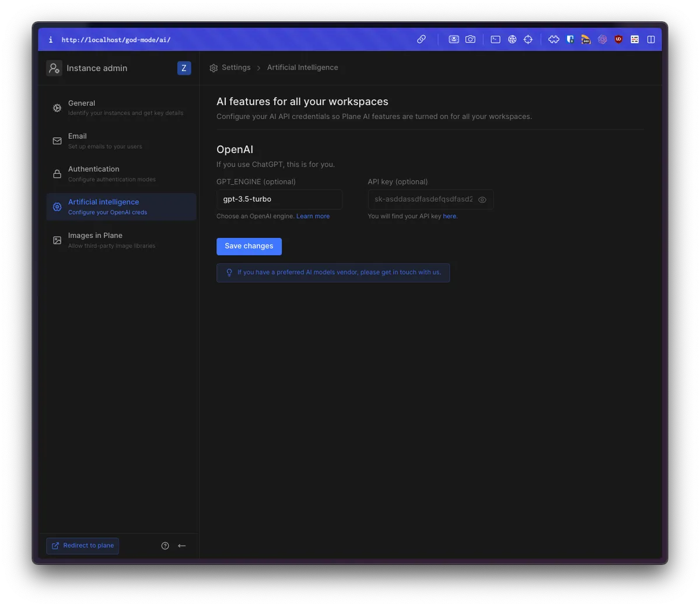Open the Learn more link for engines
Image resolution: width=700 pixels, height=607 pixels.
[313, 216]
